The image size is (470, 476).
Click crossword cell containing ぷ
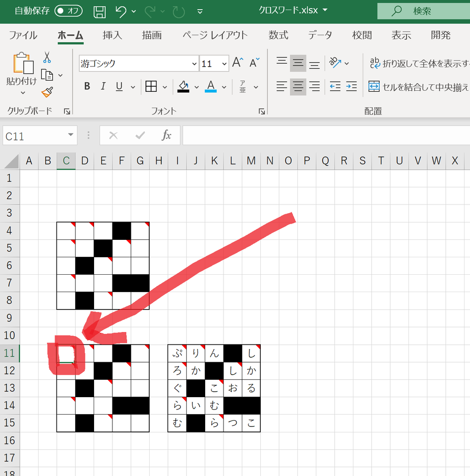click(x=177, y=354)
